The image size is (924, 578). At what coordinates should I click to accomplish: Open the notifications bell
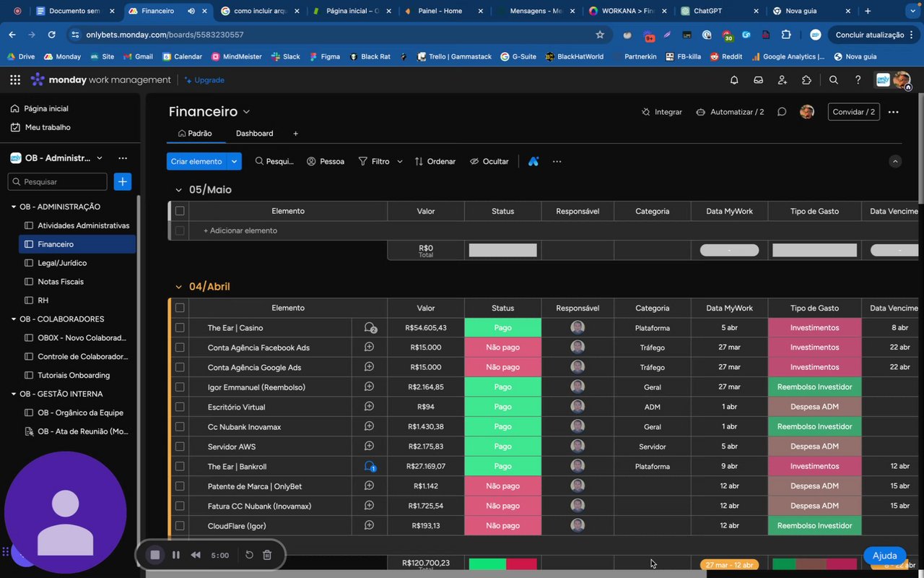pos(734,80)
